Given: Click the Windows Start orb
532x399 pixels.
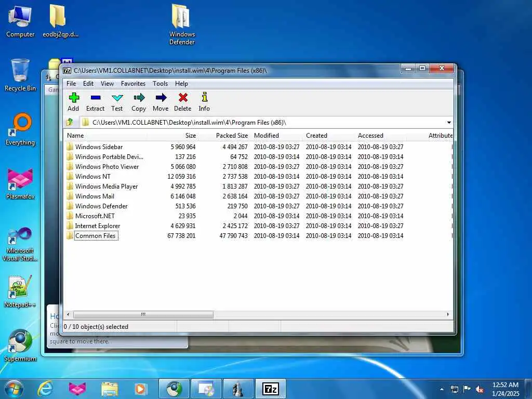Looking at the screenshot, I should point(14,389).
